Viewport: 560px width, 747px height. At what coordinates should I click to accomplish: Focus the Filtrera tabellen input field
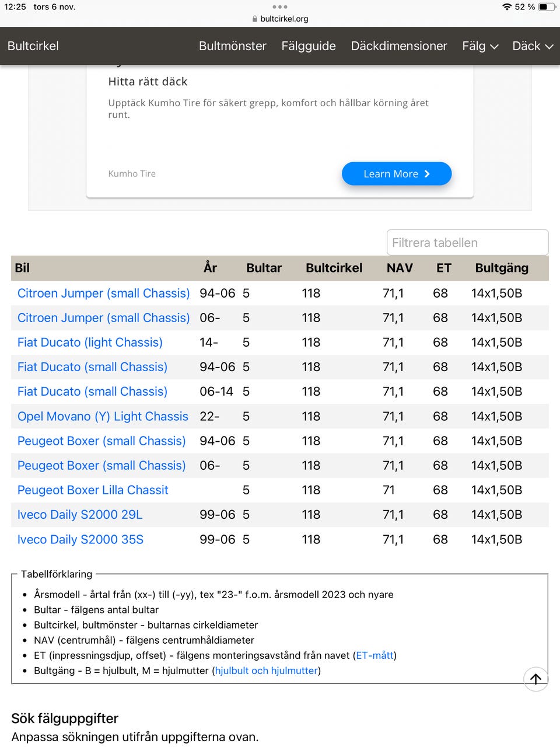(x=467, y=243)
